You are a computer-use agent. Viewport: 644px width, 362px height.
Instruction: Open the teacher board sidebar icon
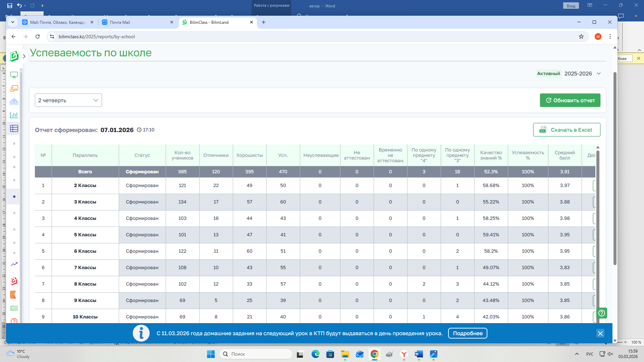click(14, 88)
